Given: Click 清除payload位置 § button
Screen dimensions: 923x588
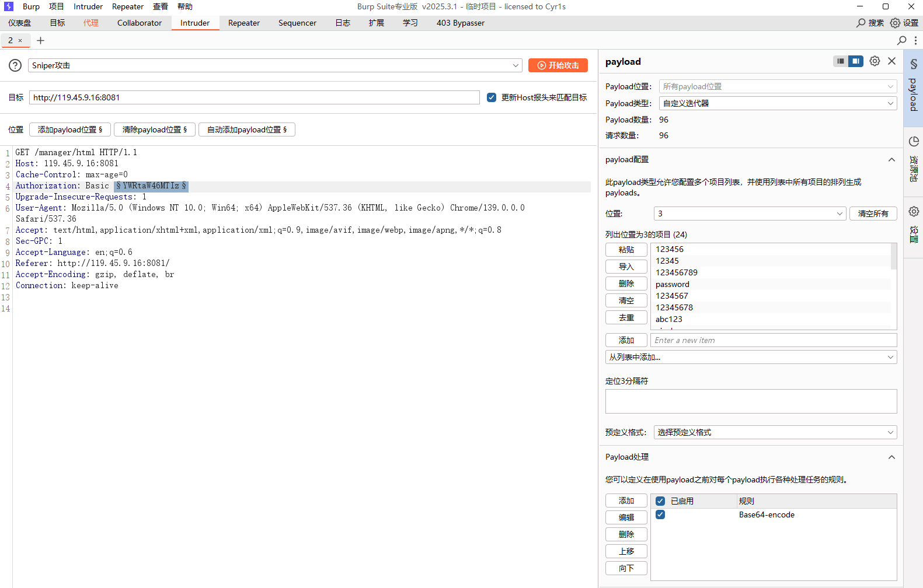Looking at the screenshot, I should [x=155, y=129].
